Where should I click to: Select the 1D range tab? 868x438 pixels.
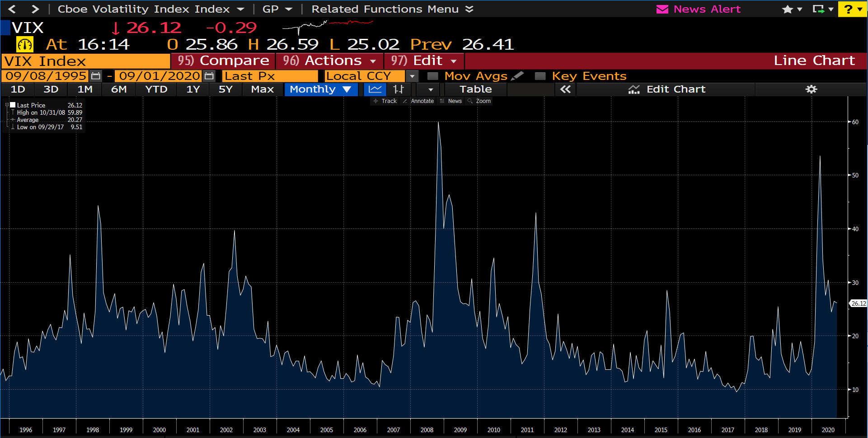coord(18,89)
